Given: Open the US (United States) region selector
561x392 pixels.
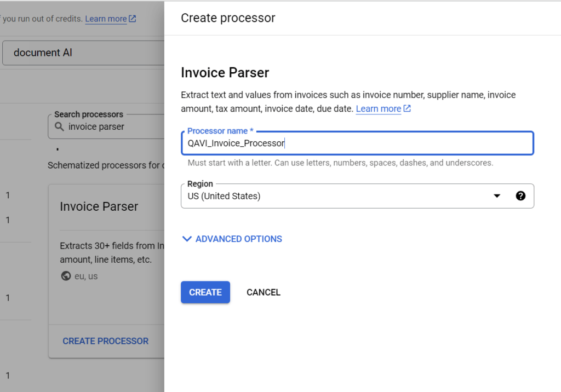Looking at the screenshot, I should point(340,196).
